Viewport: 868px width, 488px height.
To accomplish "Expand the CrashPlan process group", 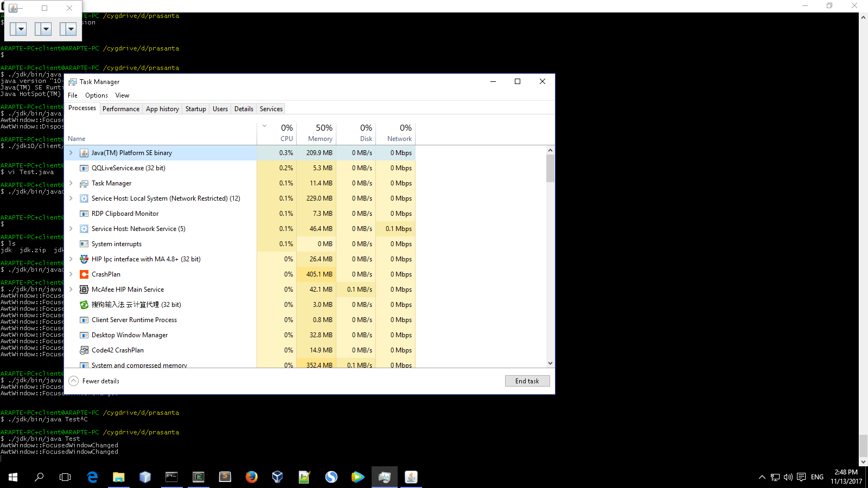I will pyautogui.click(x=71, y=274).
